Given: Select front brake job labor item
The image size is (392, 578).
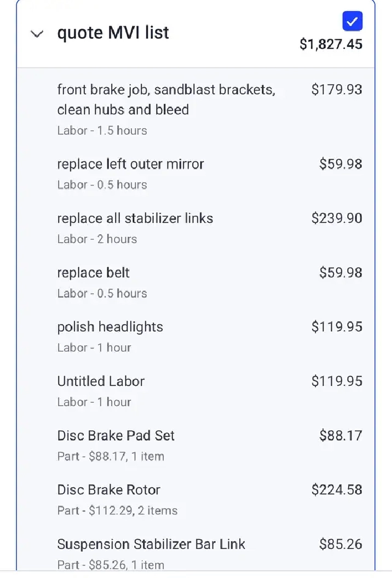Looking at the screenshot, I should coord(166,100).
